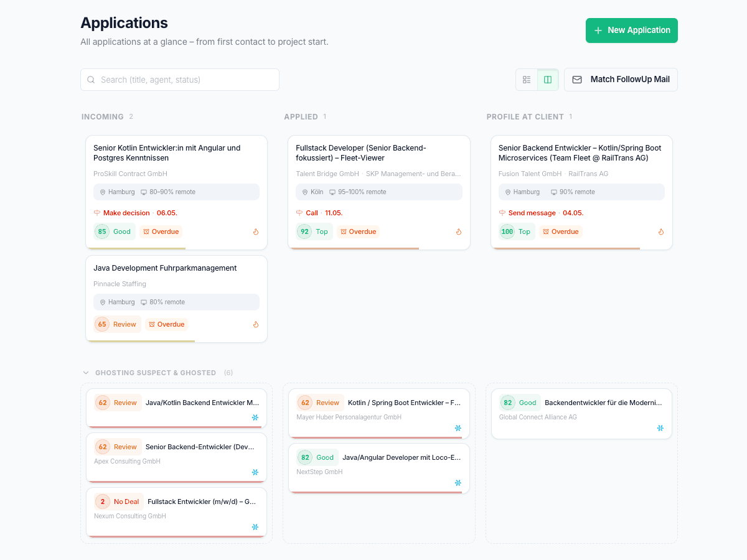Viewport: 747px width, 560px height.
Task: Click the flame icon on Senior Kotlin Entwickler card
Action: click(256, 231)
